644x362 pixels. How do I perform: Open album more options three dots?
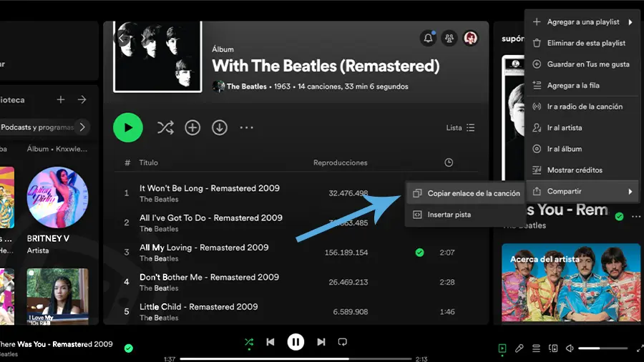click(246, 127)
